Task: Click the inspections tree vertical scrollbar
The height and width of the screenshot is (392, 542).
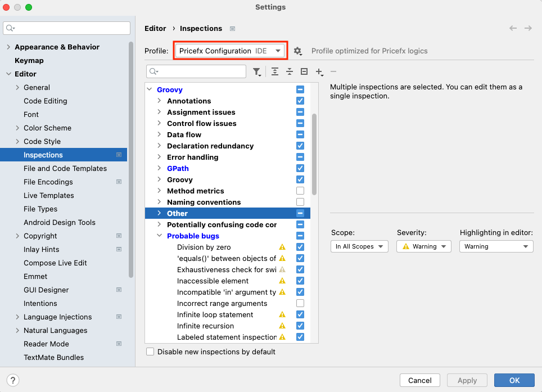Action: click(314, 155)
